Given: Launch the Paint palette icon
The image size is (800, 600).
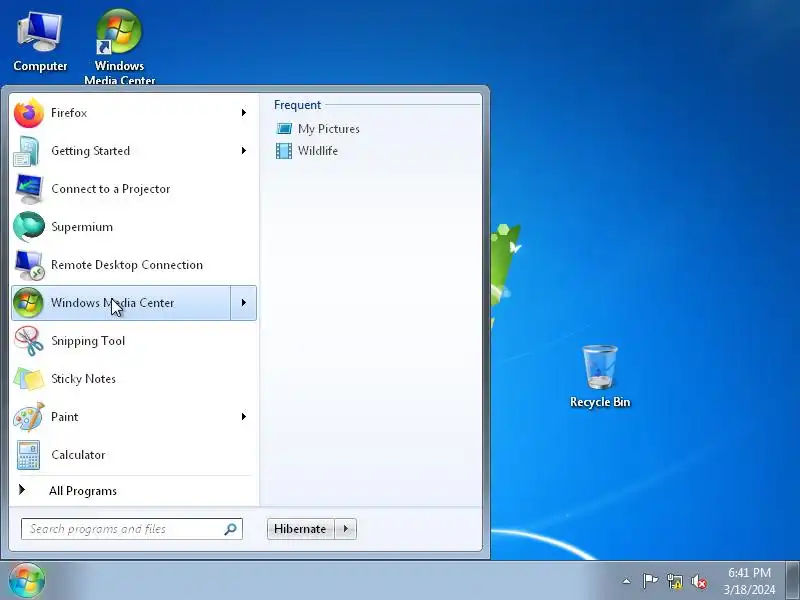Looking at the screenshot, I should (29, 417).
